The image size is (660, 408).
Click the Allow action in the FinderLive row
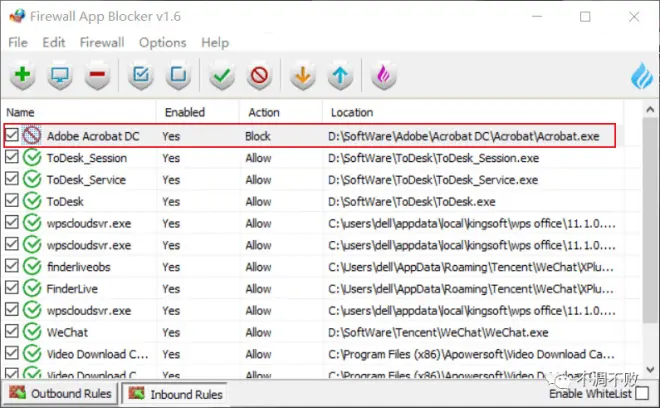pyautogui.click(x=258, y=288)
